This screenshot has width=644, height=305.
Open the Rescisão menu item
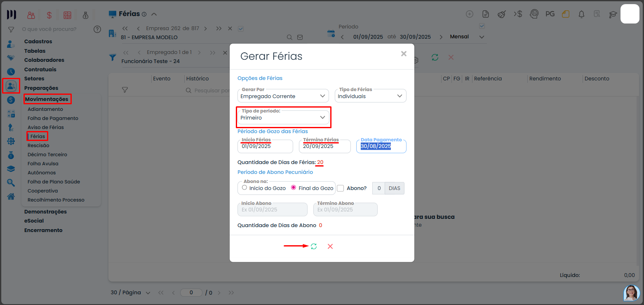(38, 145)
